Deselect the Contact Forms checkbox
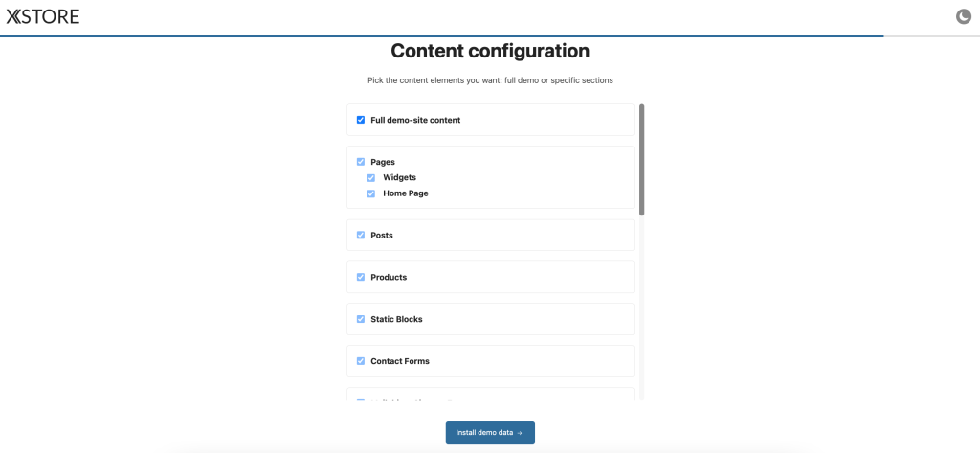Screen dimensions: 980x453 (361, 361)
